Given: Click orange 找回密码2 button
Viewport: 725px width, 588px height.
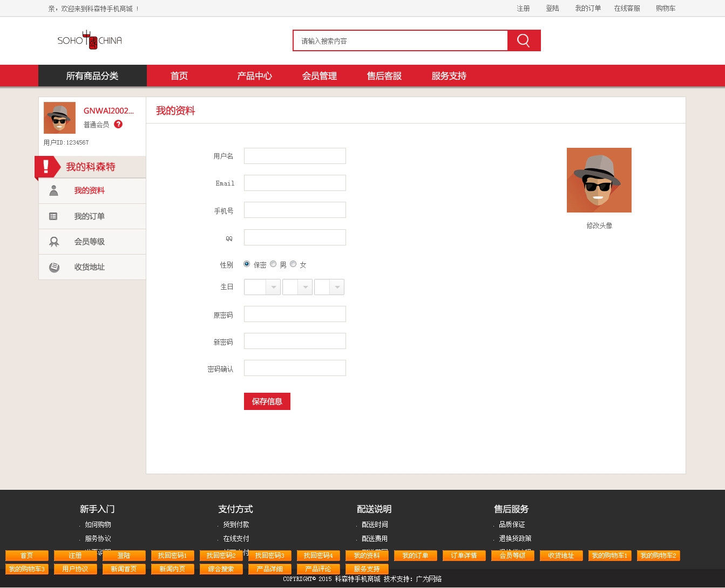Looking at the screenshot, I should coord(221,556).
